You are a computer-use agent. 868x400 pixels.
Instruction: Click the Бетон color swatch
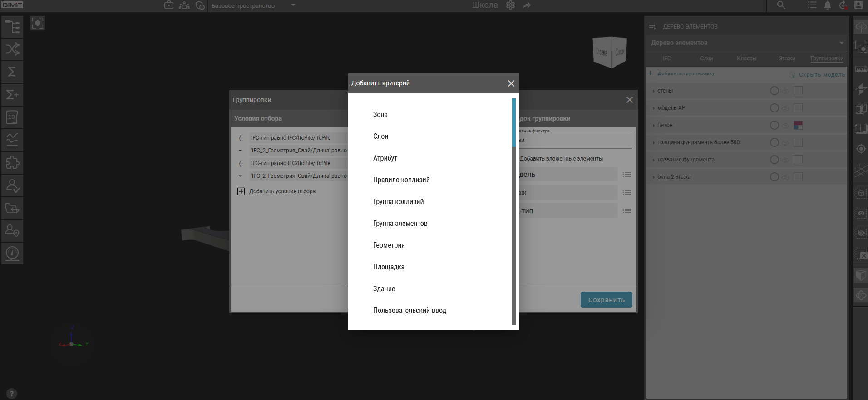pyautogui.click(x=798, y=125)
